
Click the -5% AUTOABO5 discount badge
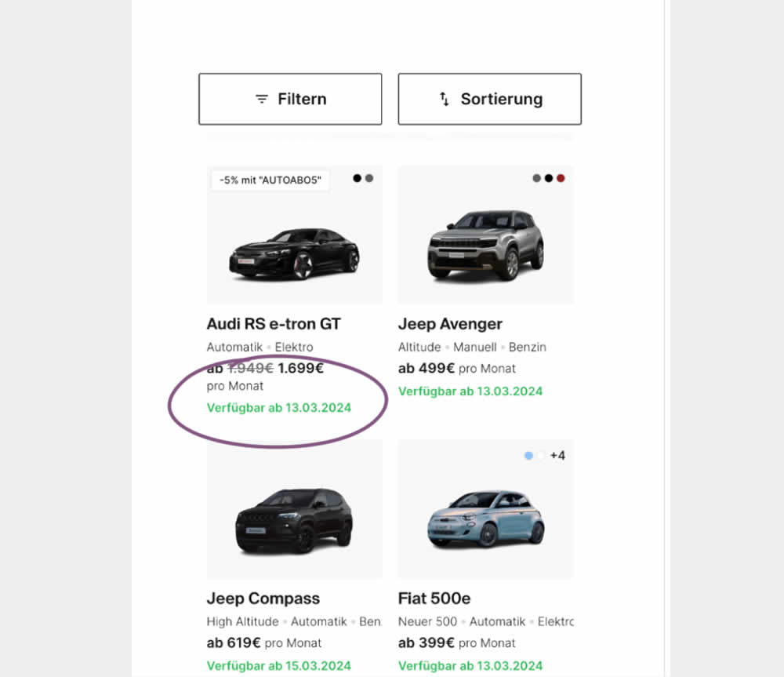click(x=270, y=180)
